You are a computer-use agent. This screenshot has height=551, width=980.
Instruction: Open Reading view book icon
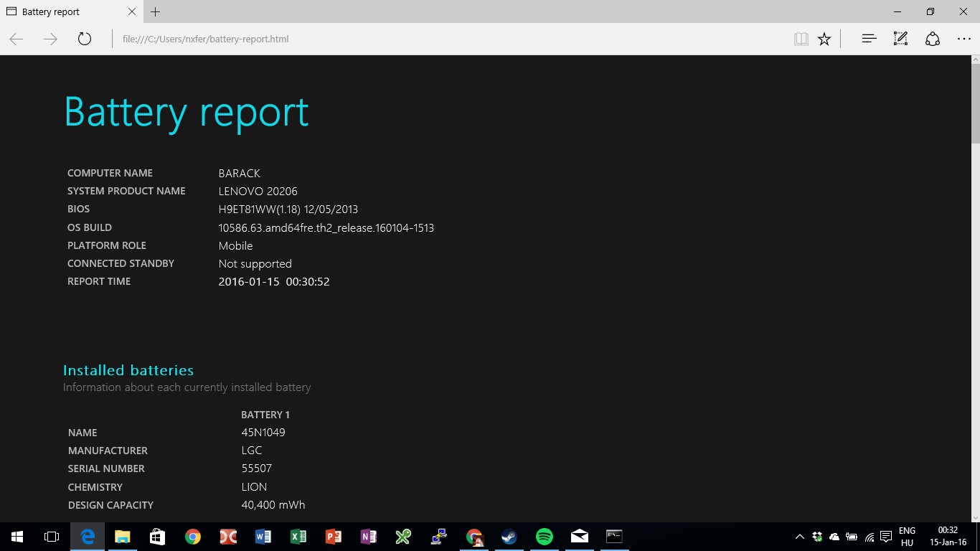click(x=801, y=39)
